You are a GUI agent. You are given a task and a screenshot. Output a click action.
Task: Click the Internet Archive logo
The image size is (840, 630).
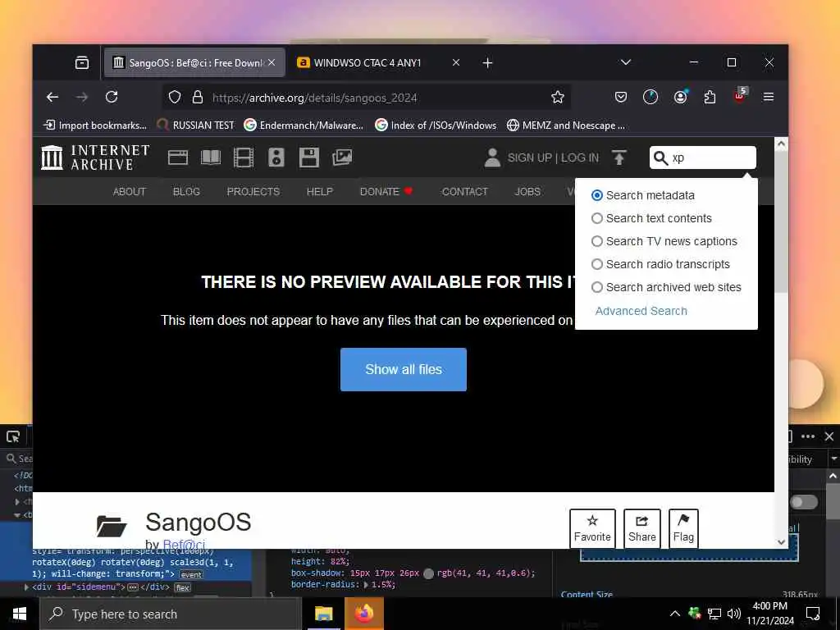[95, 157]
